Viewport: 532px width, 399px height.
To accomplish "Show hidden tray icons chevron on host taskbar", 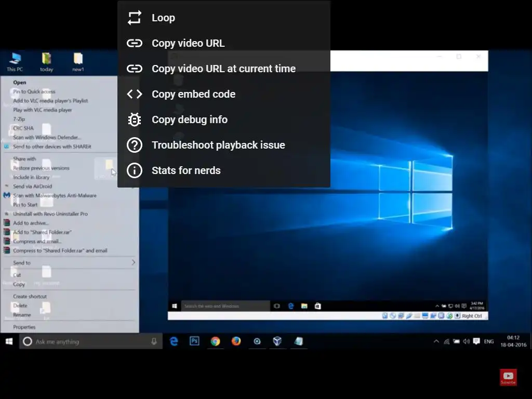I will (x=436, y=341).
